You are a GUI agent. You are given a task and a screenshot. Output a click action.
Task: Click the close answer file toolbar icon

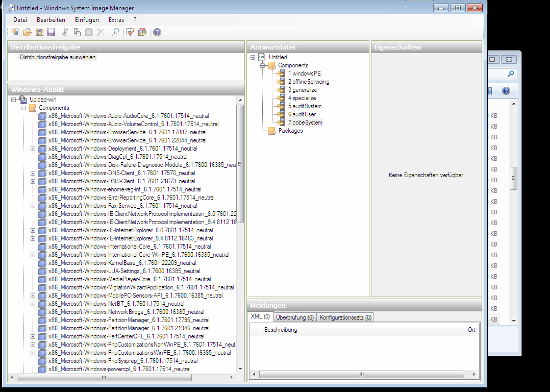[39, 32]
